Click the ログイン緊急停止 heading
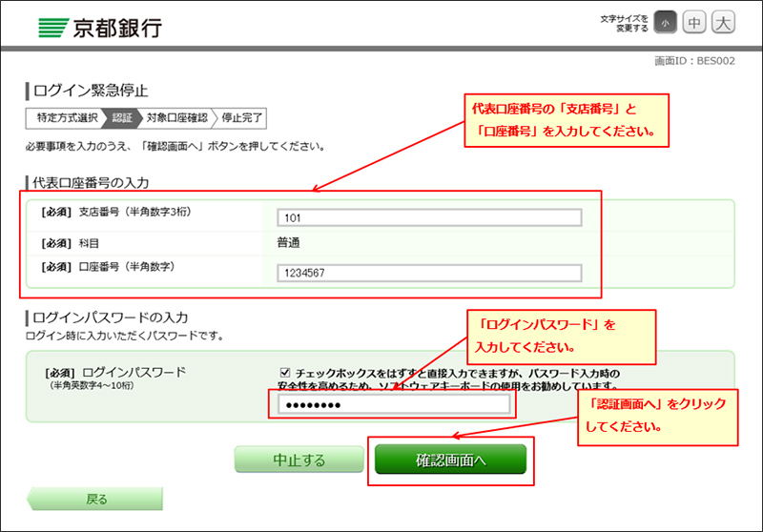The image size is (763, 532). tap(90, 91)
